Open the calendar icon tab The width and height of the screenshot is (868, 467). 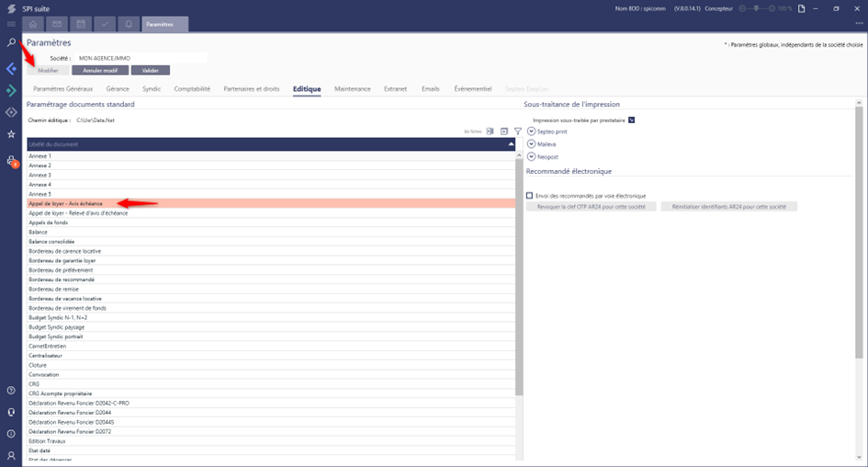click(81, 24)
